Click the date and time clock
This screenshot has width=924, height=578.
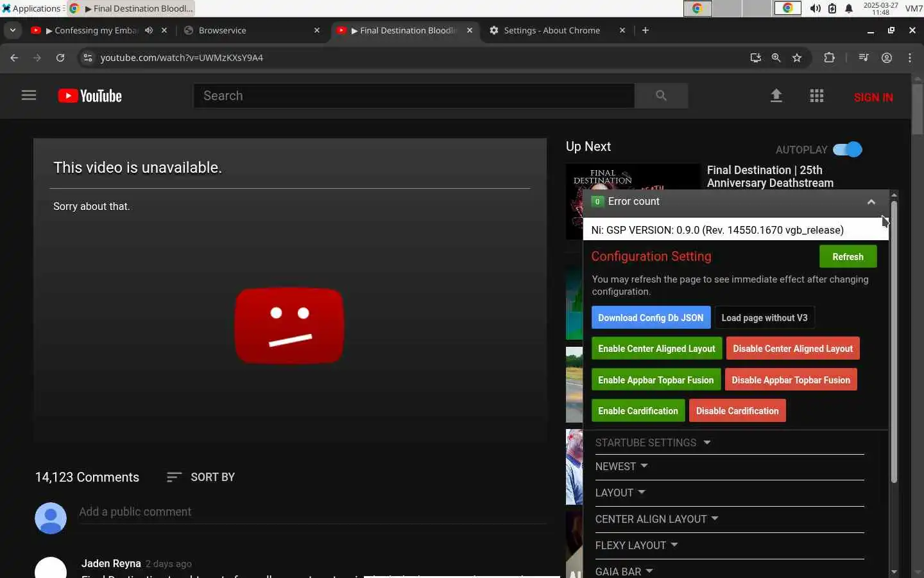pyautogui.click(x=880, y=8)
